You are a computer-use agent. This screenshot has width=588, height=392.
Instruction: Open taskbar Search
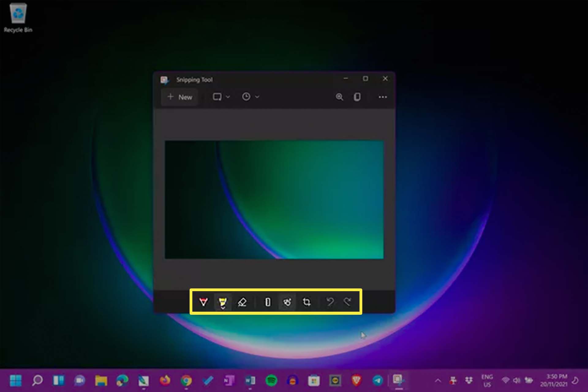click(37, 381)
